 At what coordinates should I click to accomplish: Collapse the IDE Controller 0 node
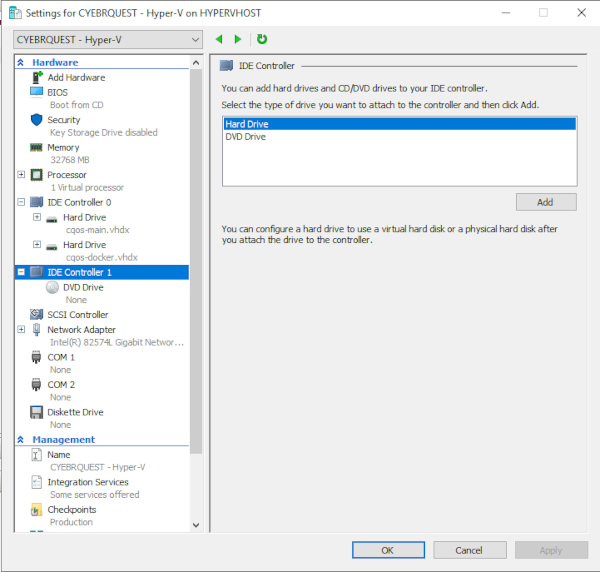[22, 202]
